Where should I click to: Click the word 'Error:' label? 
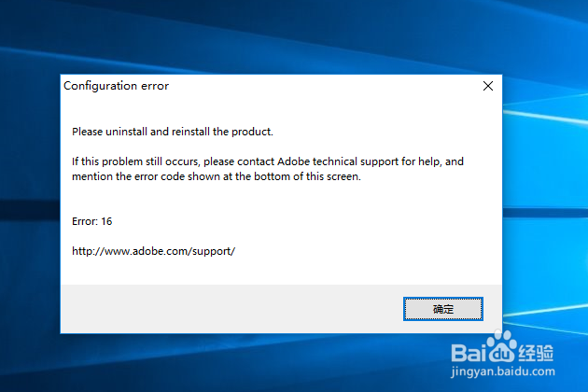85,221
